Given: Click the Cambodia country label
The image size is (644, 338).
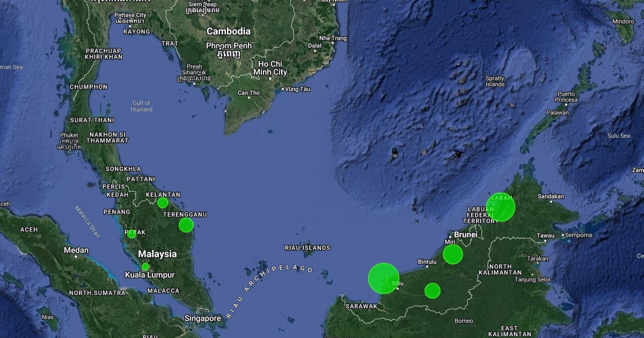Looking at the screenshot, I should point(229,31).
